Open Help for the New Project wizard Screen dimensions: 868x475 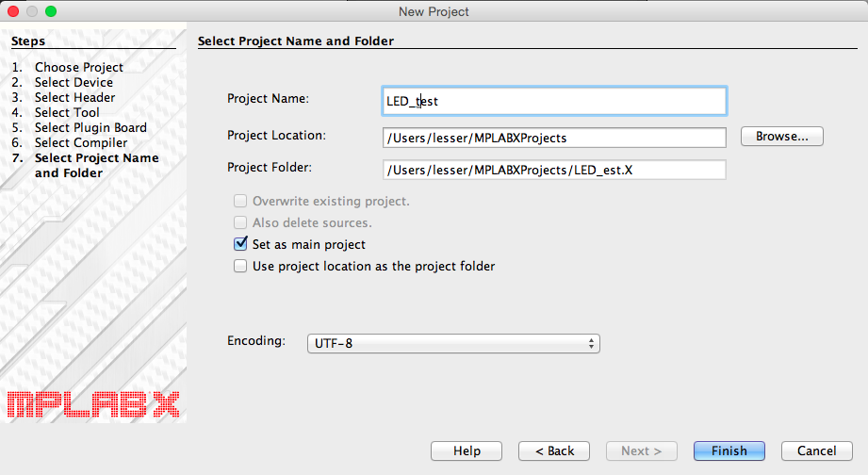pos(467,450)
